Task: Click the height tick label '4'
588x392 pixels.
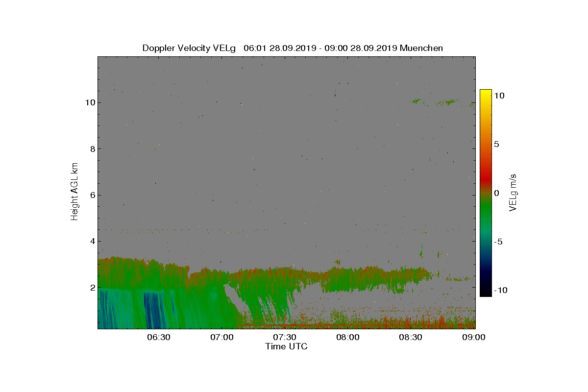Action: 92,241
